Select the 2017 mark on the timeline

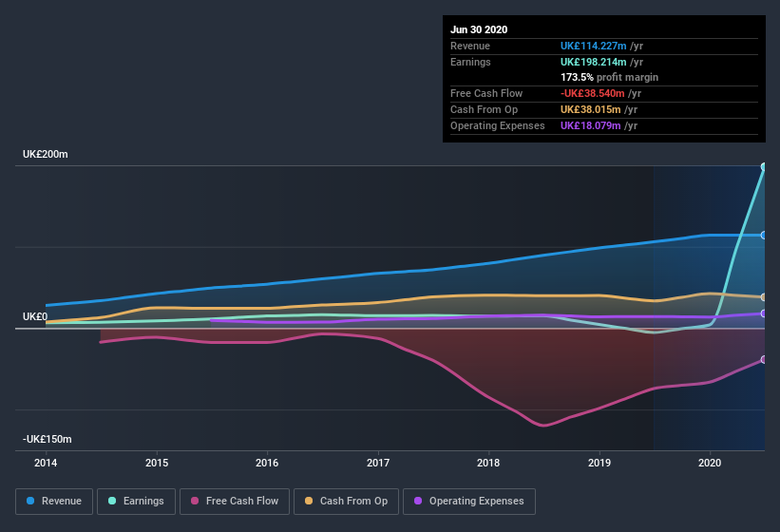click(x=378, y=463)
